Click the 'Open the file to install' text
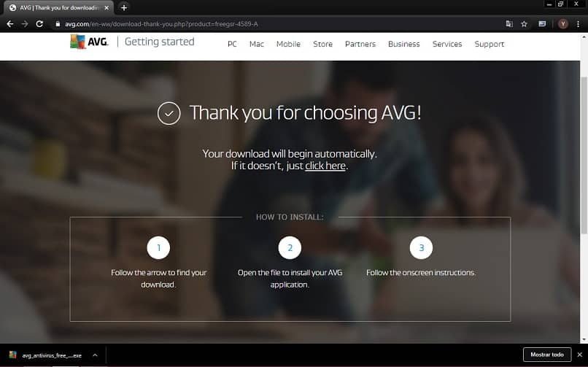 (290, 279)
